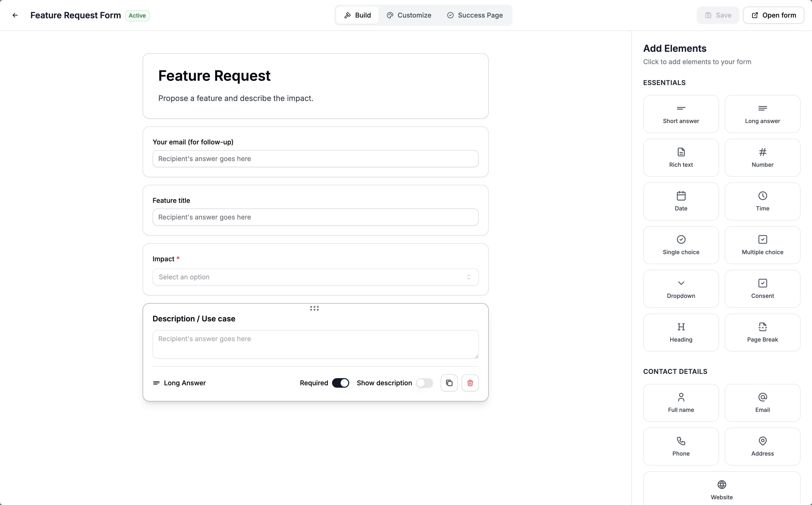Insert a Single choice element

(681, 245)
